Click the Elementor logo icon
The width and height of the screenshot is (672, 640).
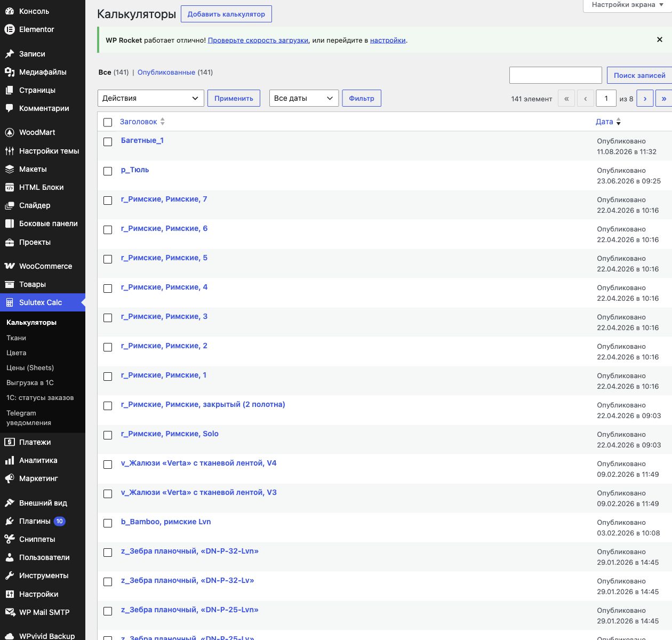pos(10,29)
